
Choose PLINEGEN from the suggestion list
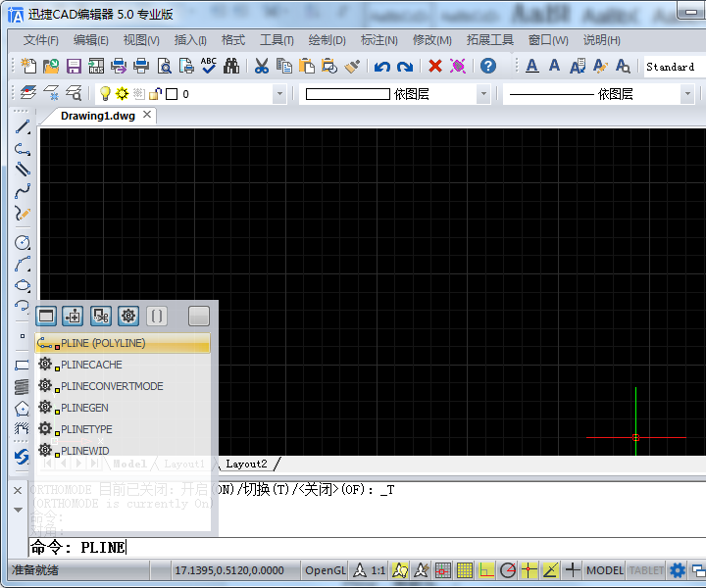pos(123,408)
